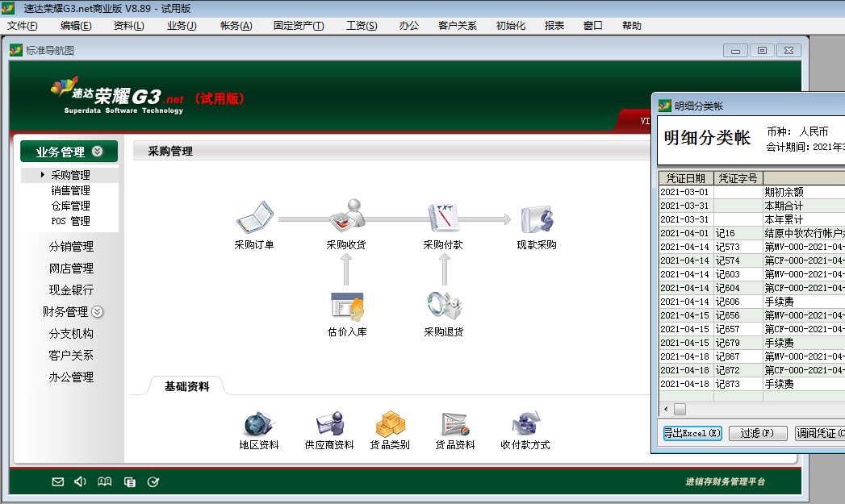Screen dimensions: 845x504
Task: Select the ledger row with voucher 记657
Action: [751, 329]
